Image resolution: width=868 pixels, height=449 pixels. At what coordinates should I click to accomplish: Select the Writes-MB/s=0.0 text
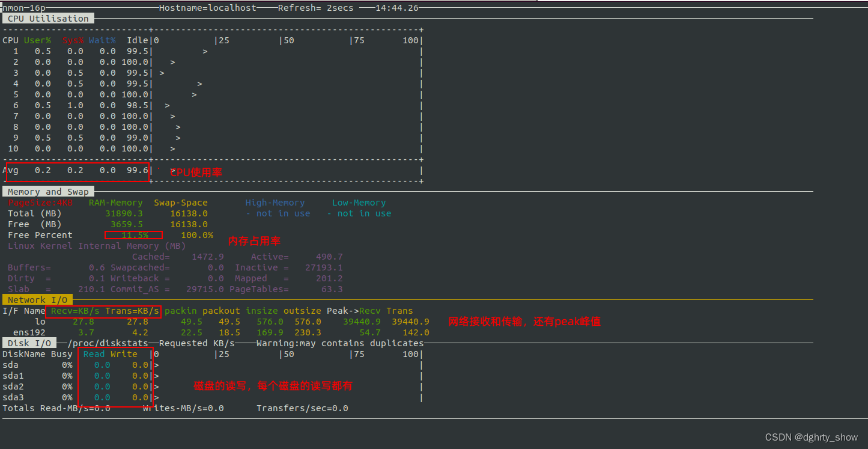183,408
